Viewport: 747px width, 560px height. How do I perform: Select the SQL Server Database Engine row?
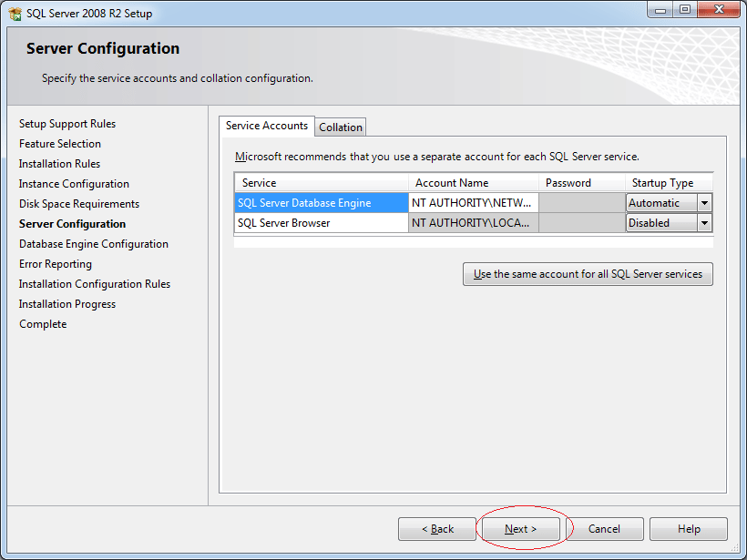tap(322, 203)
